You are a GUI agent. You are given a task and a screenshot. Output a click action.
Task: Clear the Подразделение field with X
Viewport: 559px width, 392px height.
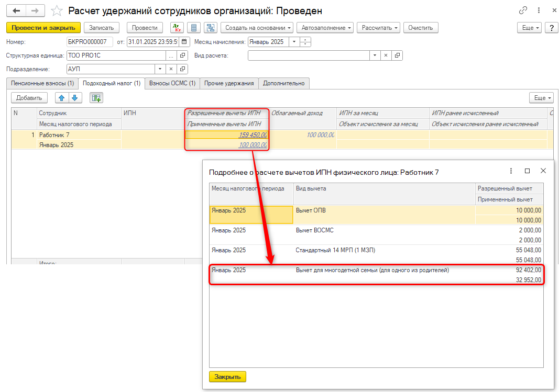coord(171,69)
